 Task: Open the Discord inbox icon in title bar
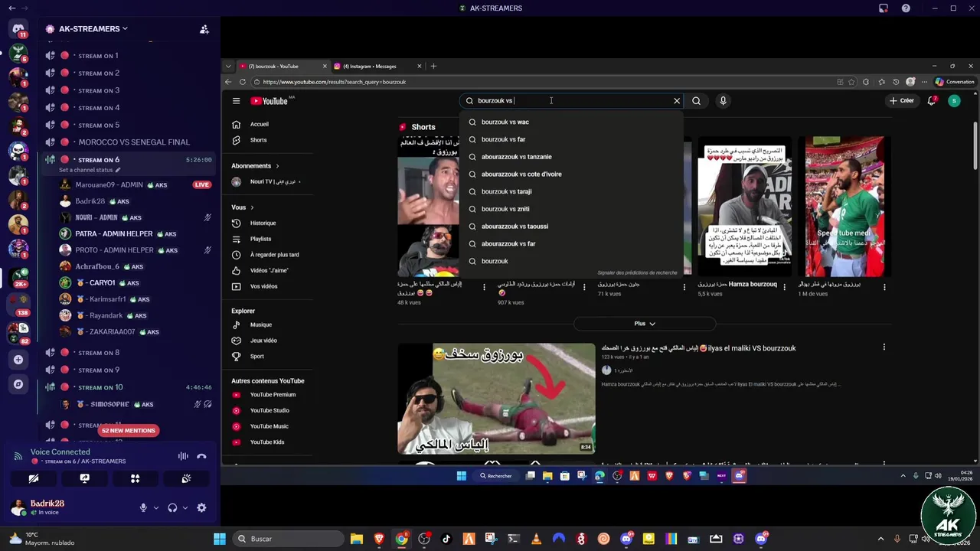[x=884, y=8]
